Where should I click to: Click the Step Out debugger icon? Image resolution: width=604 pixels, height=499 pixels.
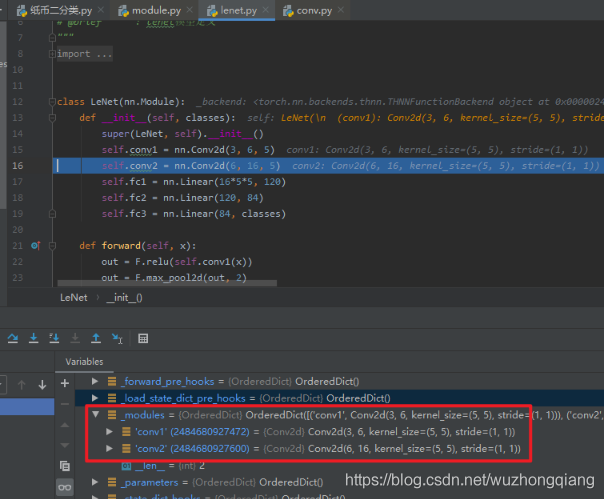[96, 338]
